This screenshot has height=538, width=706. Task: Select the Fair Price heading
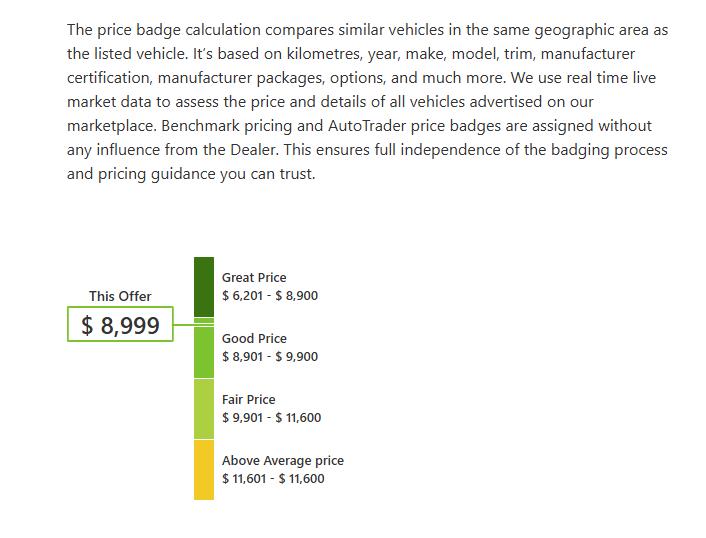pos(249,399)
